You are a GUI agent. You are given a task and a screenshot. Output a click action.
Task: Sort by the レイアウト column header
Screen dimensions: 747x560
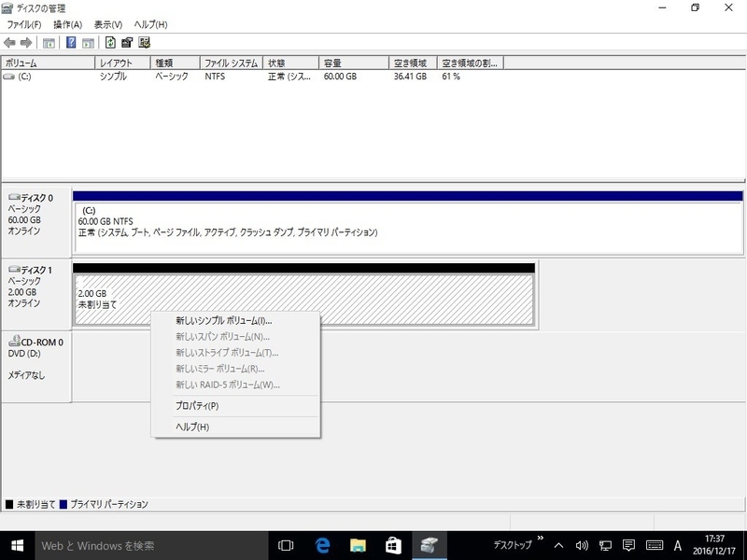tap(123, 63)
